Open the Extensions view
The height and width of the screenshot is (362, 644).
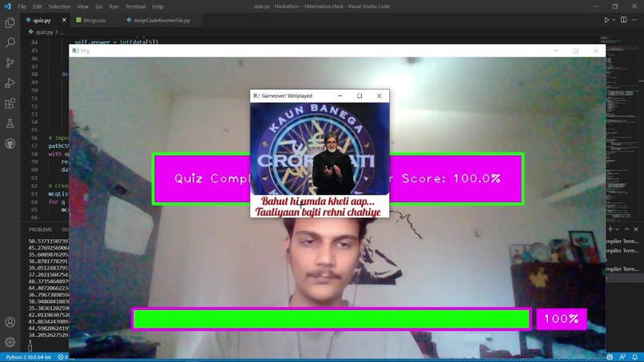[10, 103]
